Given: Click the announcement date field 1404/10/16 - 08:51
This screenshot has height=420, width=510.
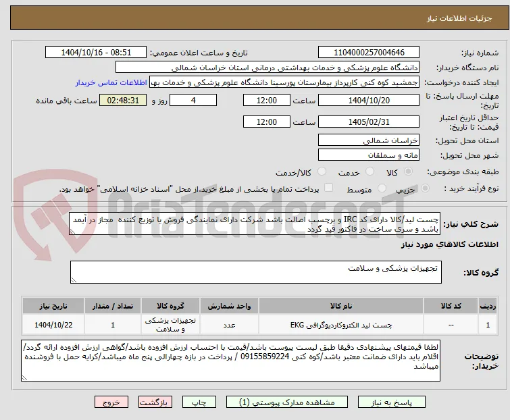Looking at the screenshot, I should click(x=96, y=53).
